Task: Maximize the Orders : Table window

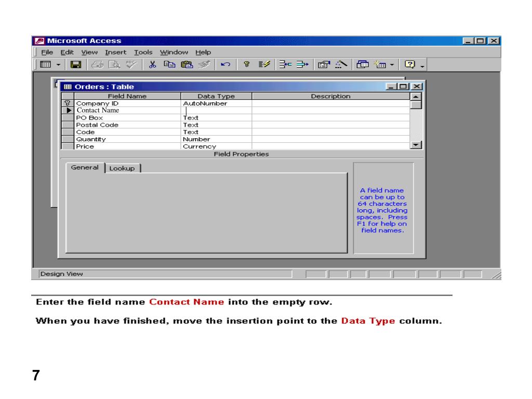Action: point(403,87)
